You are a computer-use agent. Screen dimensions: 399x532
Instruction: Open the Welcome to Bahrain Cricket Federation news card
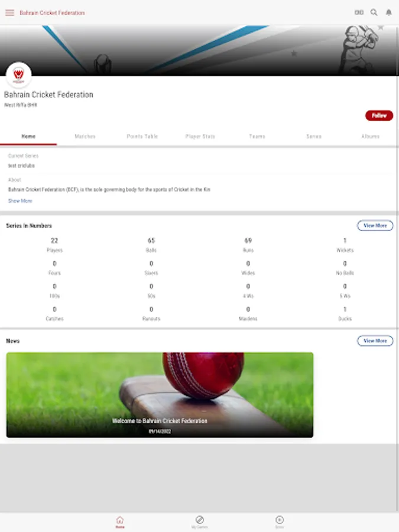point(160,395)
